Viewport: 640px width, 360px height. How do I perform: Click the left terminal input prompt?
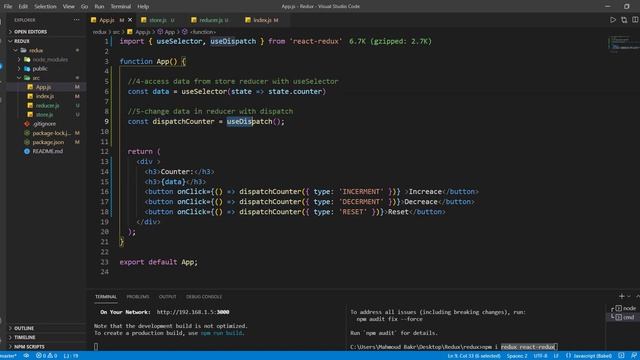pos(96,347)
